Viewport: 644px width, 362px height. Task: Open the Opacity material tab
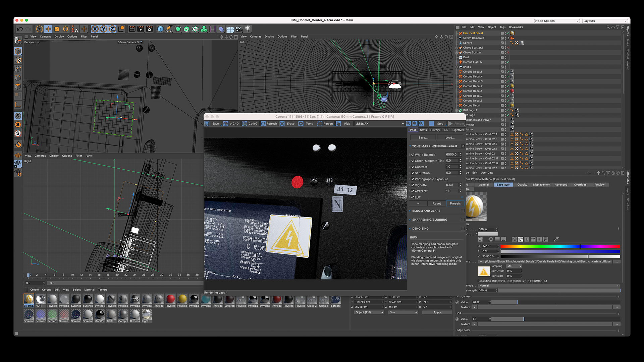[522, 185]
